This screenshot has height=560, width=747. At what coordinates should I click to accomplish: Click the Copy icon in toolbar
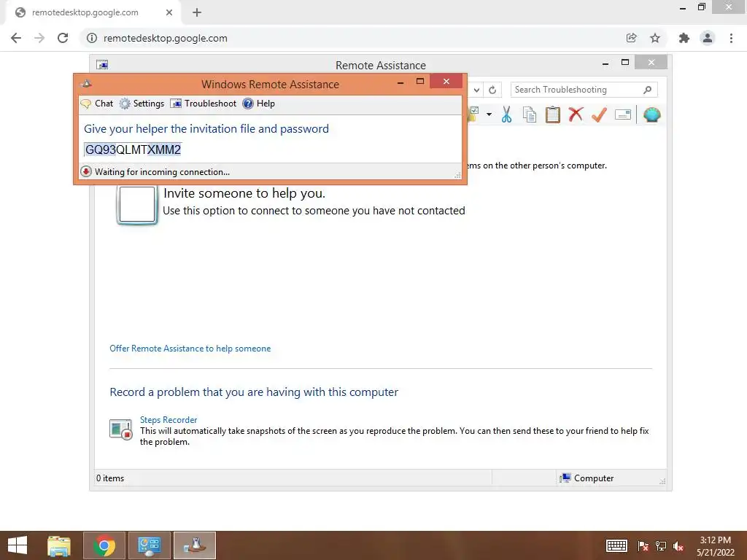tap(530, 114)
